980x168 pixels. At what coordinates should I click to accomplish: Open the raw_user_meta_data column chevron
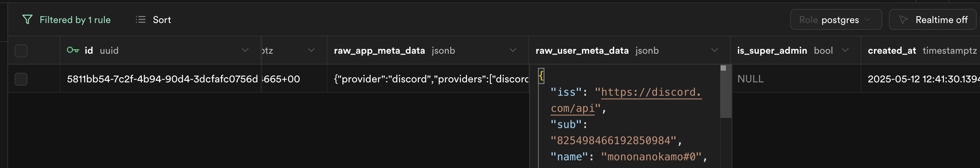point(714,50)
